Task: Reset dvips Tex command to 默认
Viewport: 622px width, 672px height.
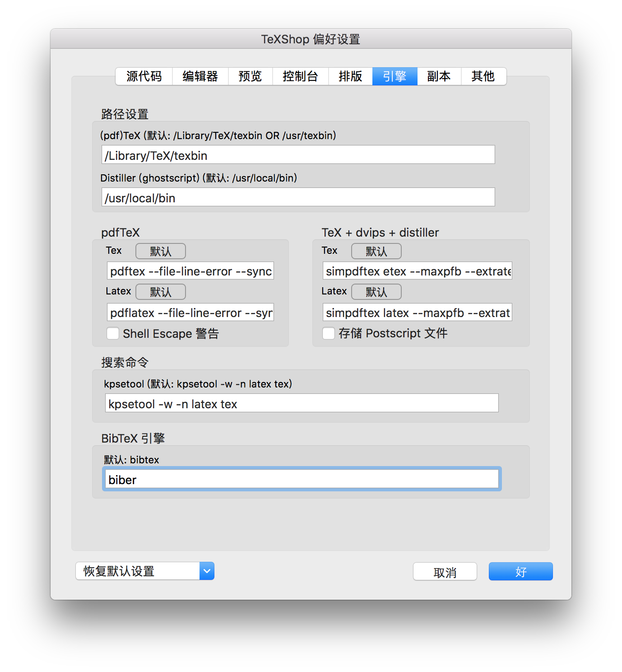Action: coord(376,251)
